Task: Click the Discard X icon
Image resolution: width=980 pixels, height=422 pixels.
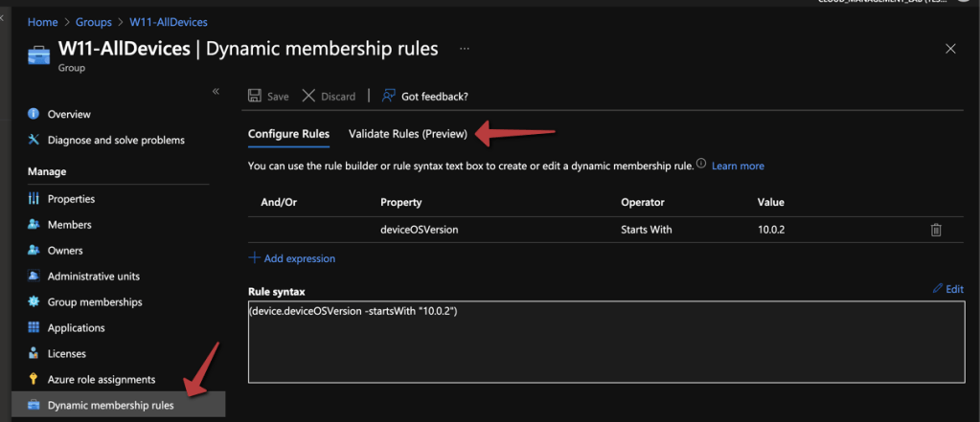Action: 308,96
